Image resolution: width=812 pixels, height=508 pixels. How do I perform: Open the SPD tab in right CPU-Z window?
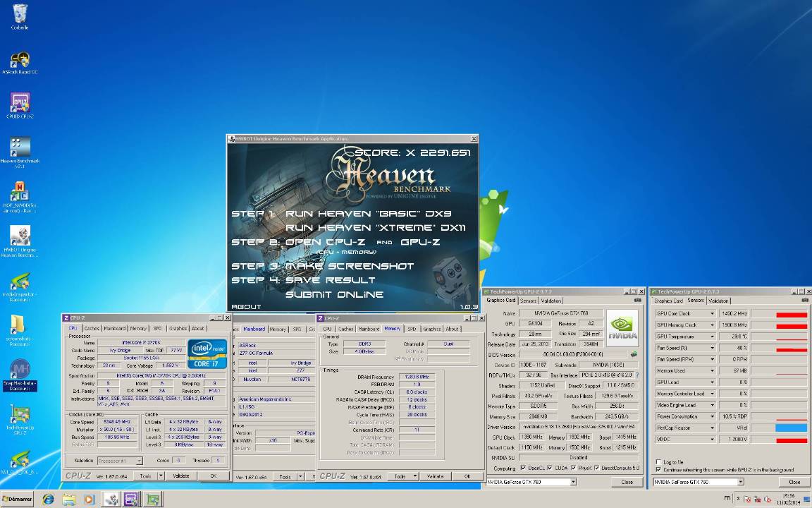pos(412,329)
